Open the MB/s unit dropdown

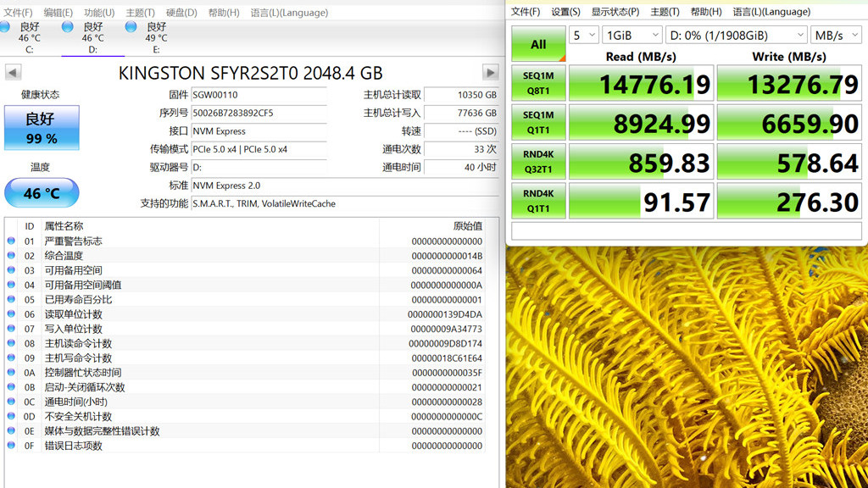click(835, 35)
